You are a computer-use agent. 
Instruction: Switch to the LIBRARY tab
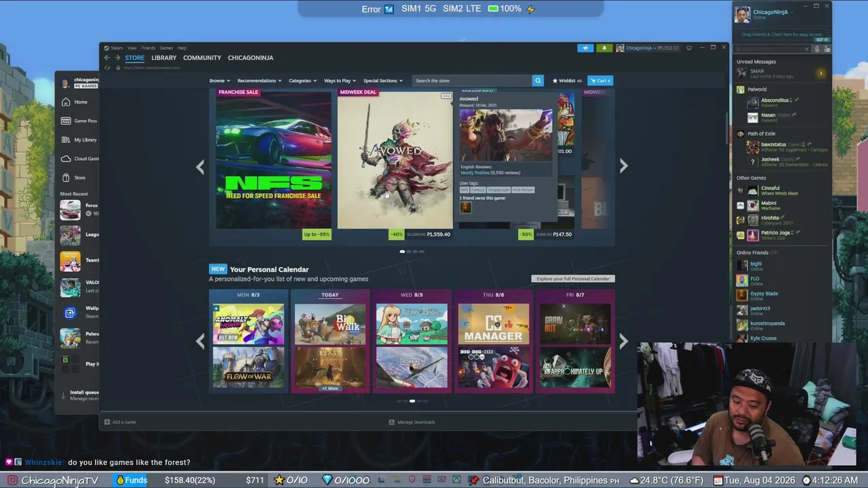pos(164,58)
